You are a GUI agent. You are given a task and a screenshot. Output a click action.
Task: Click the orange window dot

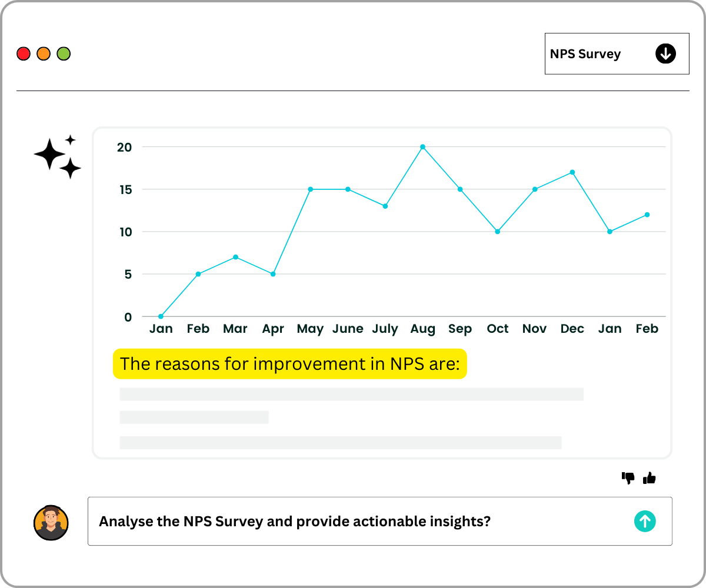click(44, 54)
